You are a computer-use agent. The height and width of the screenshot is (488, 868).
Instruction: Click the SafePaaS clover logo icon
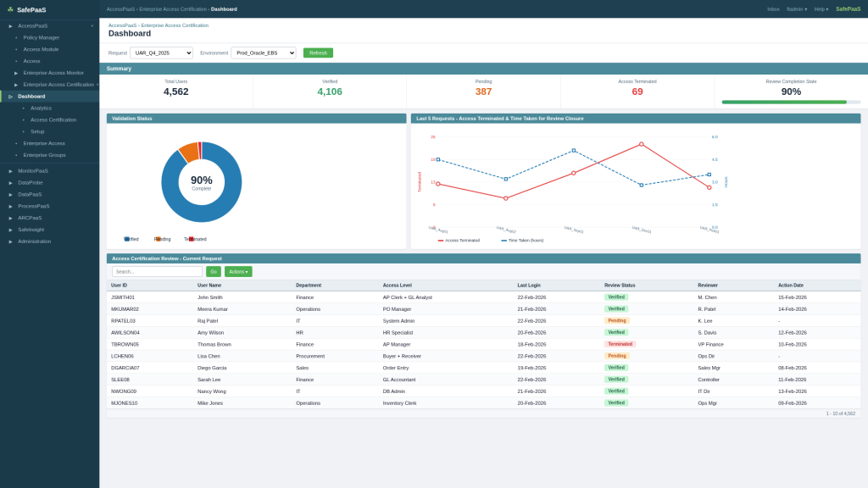pos(10,9)
